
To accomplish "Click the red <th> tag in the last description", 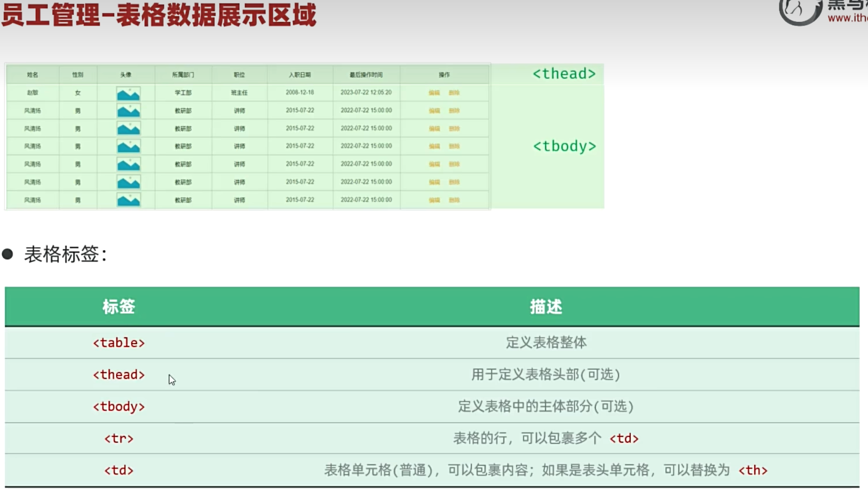I will (752, 470).
